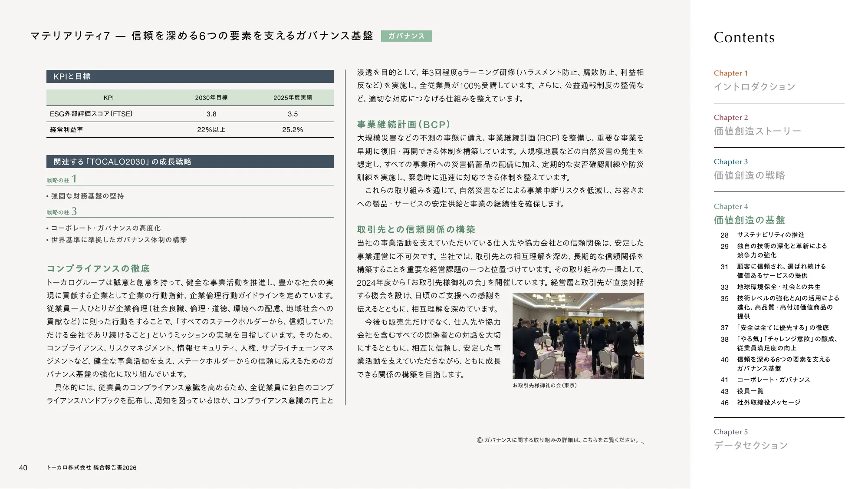Open page 33 地球環境保全・社会との共生
868x489 pixels.
coord(771,287)
